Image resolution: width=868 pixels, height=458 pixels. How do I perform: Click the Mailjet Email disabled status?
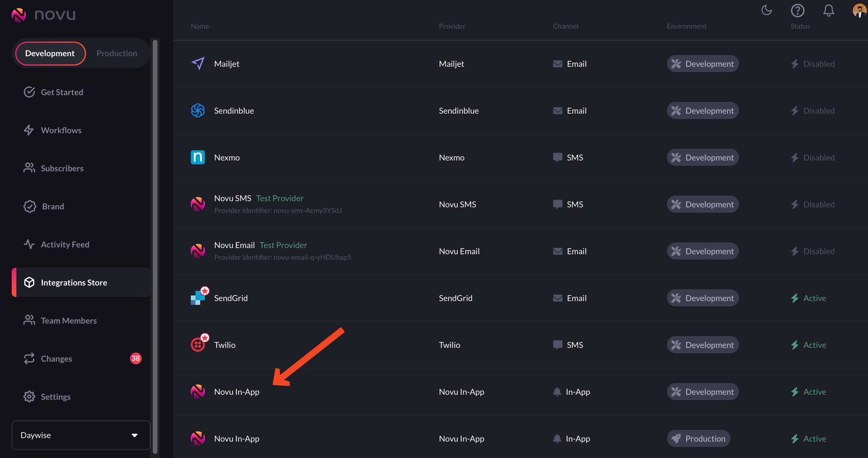click(813, 63)
